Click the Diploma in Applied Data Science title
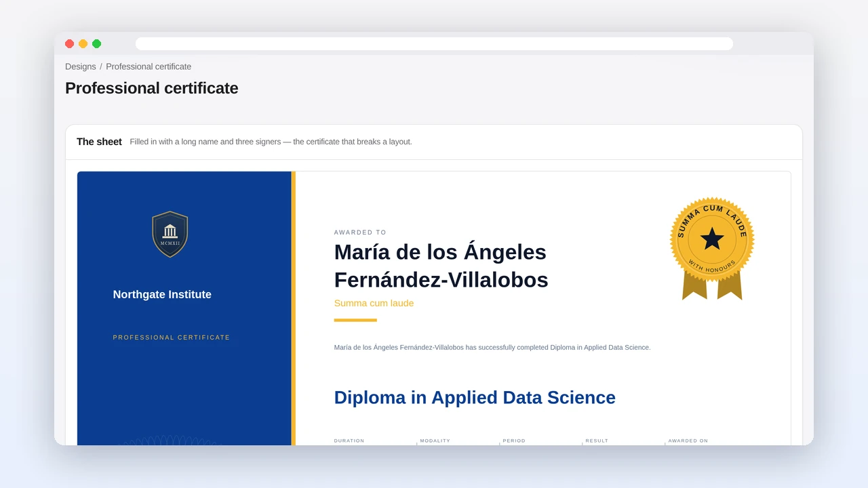 (x=475, y=397)
